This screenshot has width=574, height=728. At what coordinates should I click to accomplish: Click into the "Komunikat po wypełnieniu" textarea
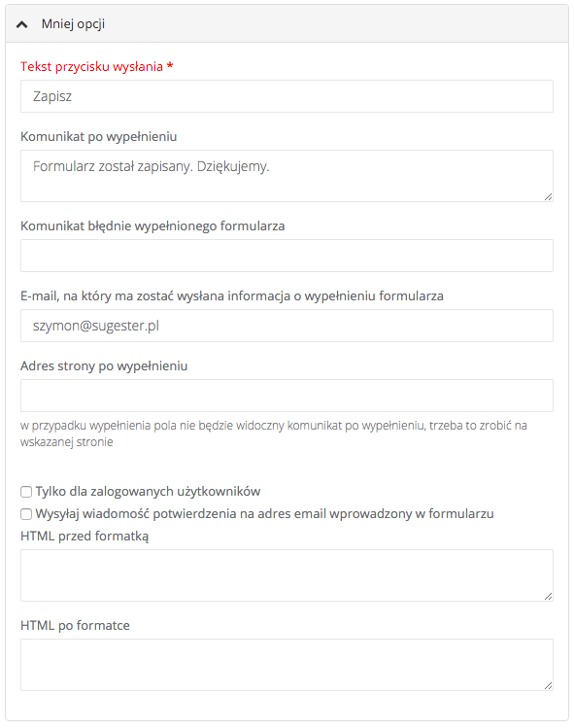click(x=287, y=176)
